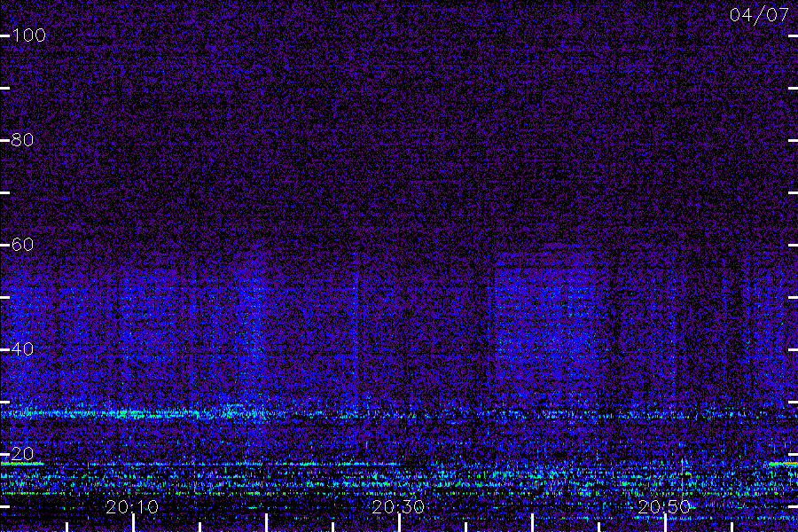
Task: Click the 04/07 date label
Action: [x=759, y=15]
